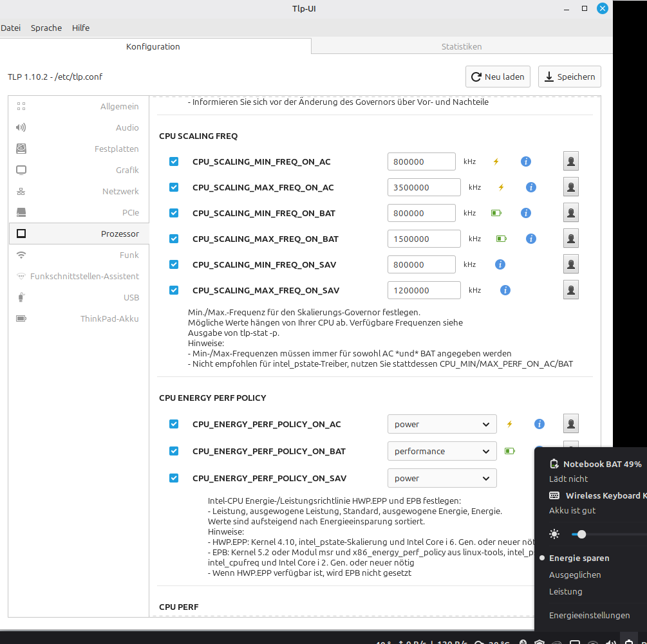
Task: Expand the CPU_ENERGY_PERF_POLICY_ON_BAT dropdown
Action: [x=442, y=451]
